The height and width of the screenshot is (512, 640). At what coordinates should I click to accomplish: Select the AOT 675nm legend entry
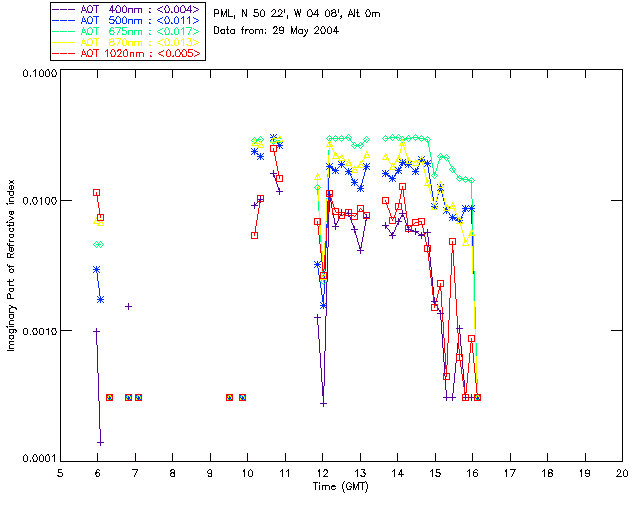(x=128, y=31)
